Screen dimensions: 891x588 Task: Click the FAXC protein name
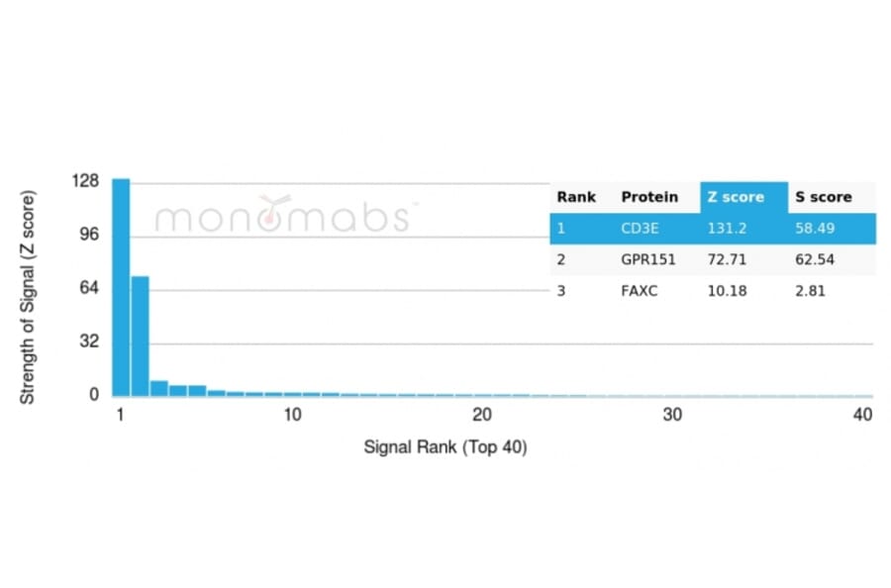pos(640,291)
